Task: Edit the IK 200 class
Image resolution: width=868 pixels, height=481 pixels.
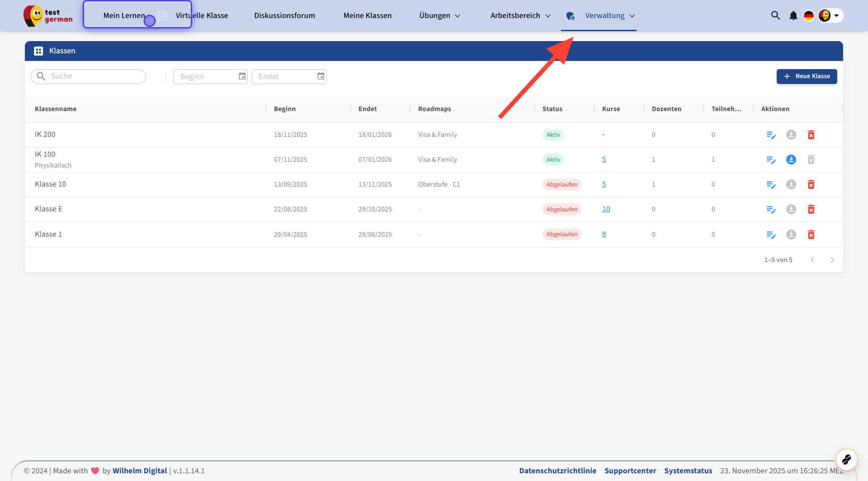Action: click(771, 135)
